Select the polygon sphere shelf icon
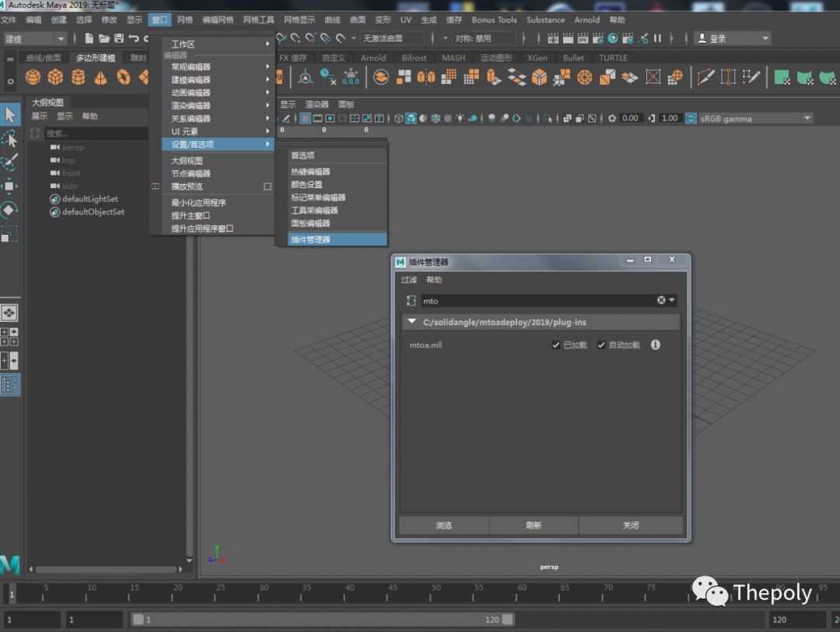This screenshot has height=632, width=840. coord(33,77)
